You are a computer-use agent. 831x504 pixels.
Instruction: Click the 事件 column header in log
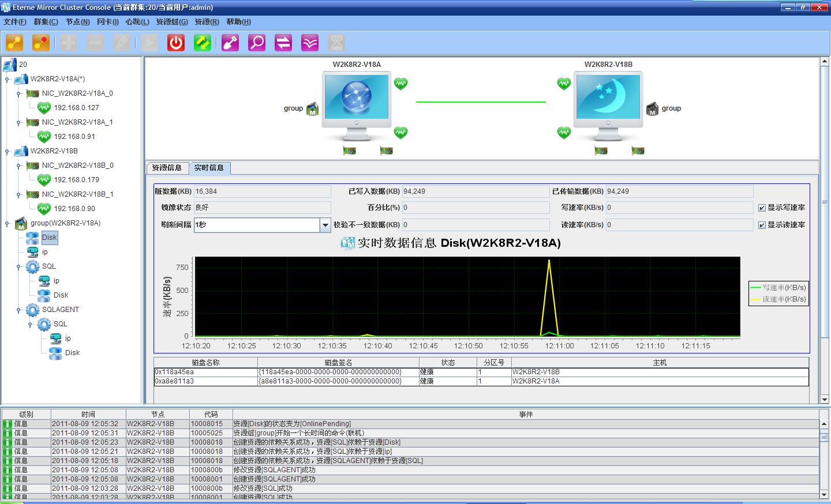[x=526, y=414]
